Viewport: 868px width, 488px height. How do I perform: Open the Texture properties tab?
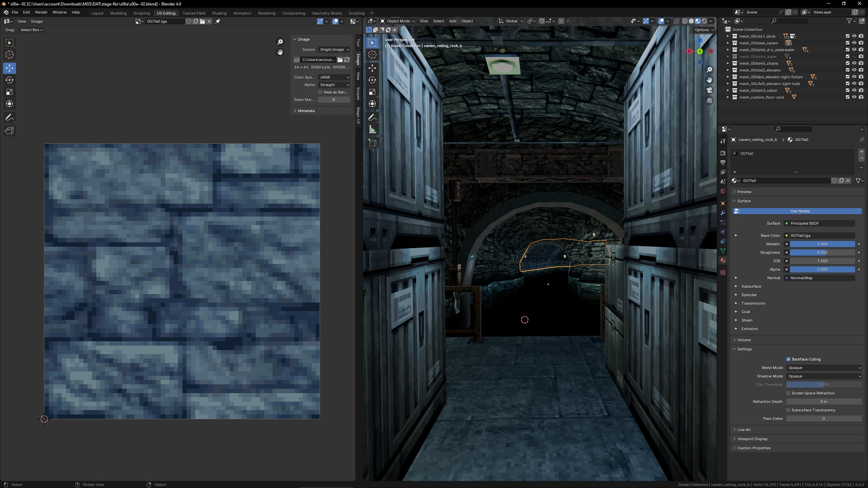click(x=723, y=272)
